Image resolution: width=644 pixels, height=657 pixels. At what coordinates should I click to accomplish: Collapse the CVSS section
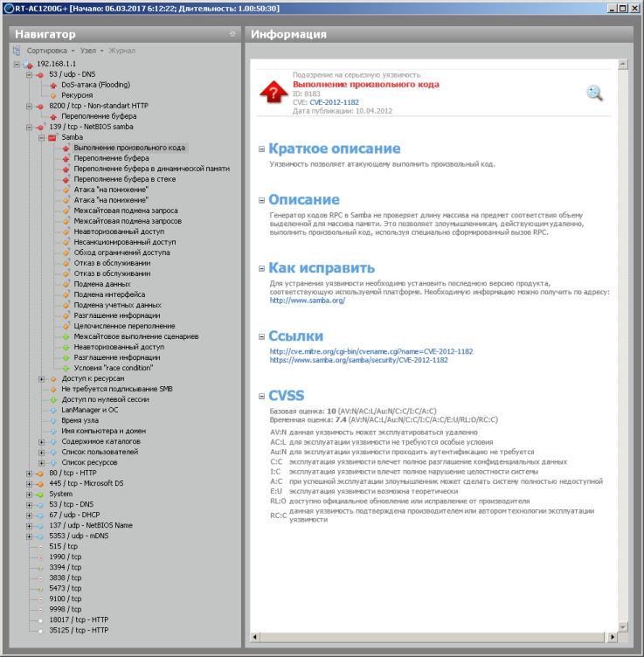[x=262, y=396]
